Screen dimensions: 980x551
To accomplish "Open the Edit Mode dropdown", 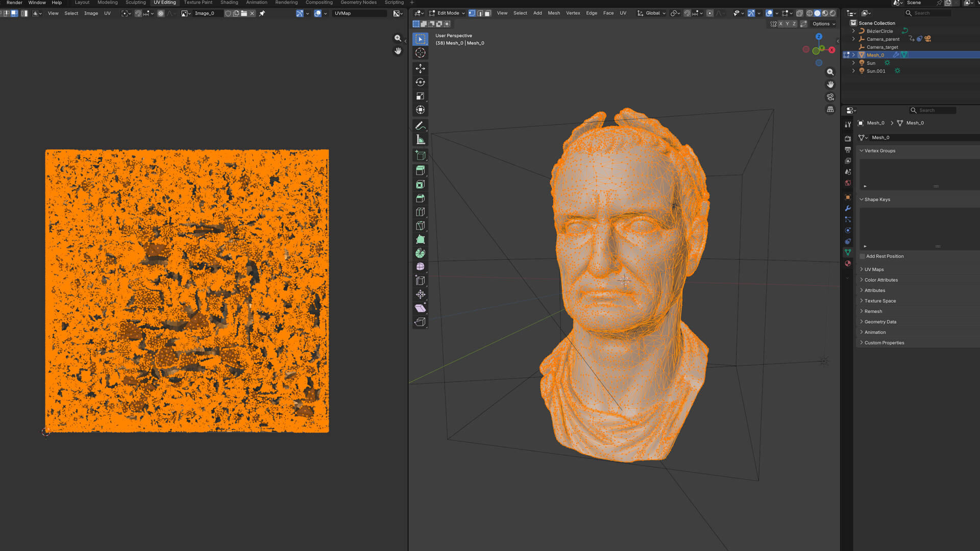I will (447, 13).
